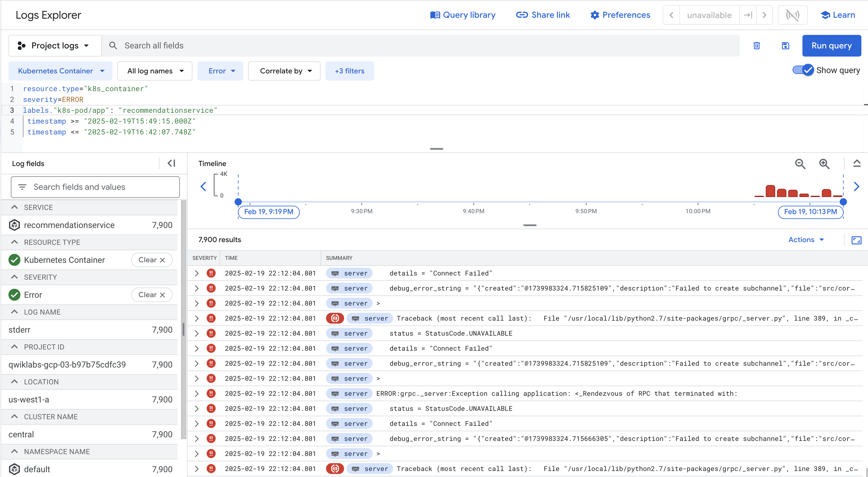Shift the timeline forward

point(856,186)
